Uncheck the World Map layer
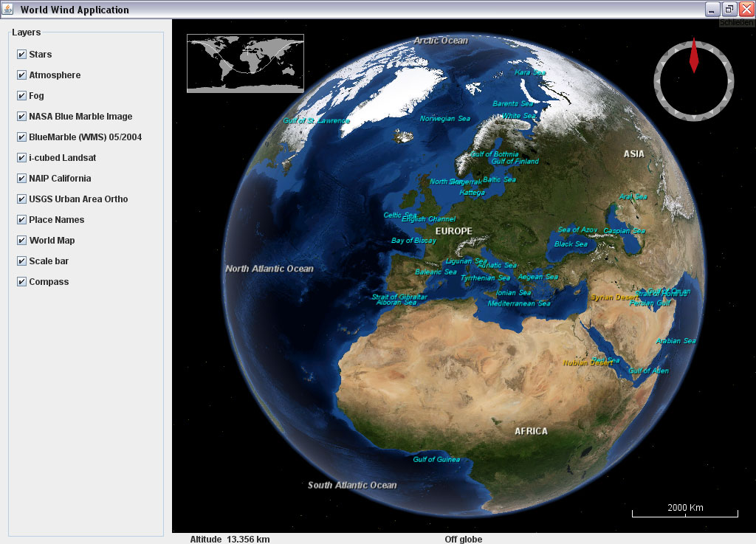Viewport: 756px width, 544px height. click(21, 241)
